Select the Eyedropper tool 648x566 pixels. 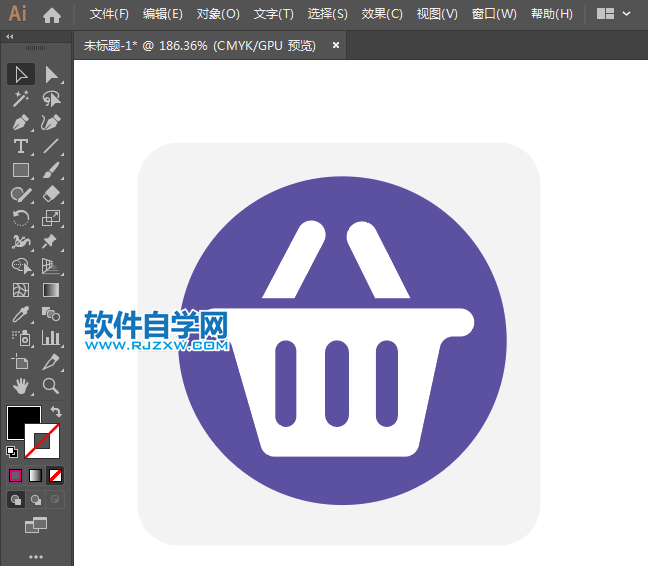click(x=21, y=314)
